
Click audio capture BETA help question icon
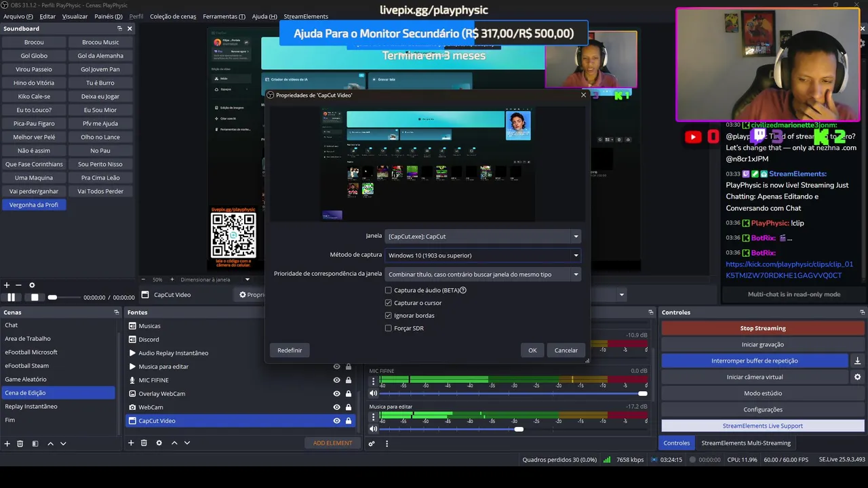point(463,290)
